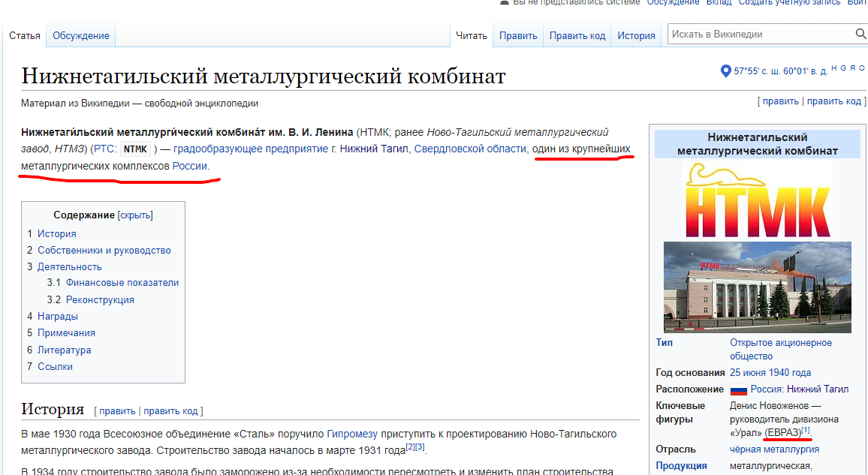The image size is (868, 475).
Task: Click the НТМК logo image
Action: click(758, 200)
